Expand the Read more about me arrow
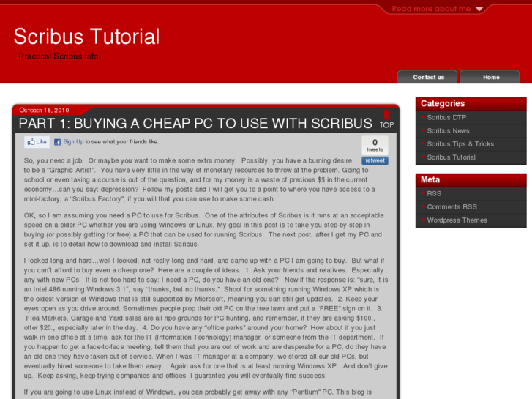The width and height of the screenshot is (532, 399). click(x=479, y=9)
